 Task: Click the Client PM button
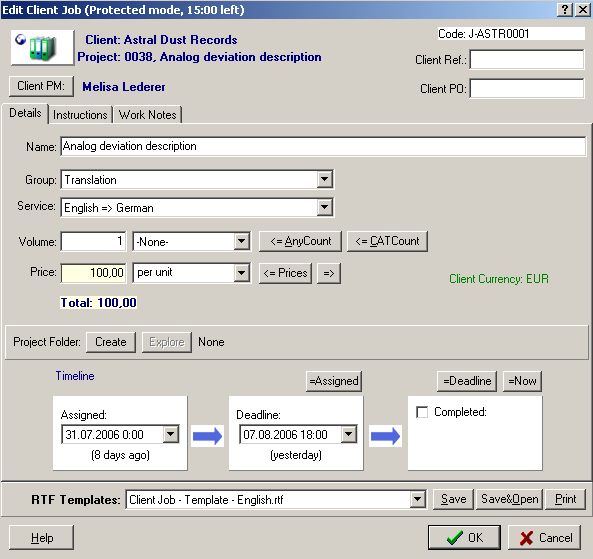click(x=41, y=86)
